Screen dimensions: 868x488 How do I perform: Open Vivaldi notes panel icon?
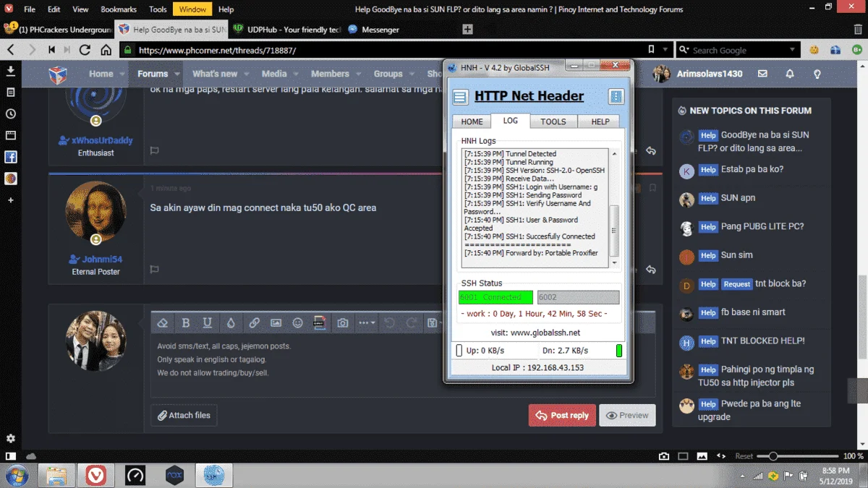point(11,93)
